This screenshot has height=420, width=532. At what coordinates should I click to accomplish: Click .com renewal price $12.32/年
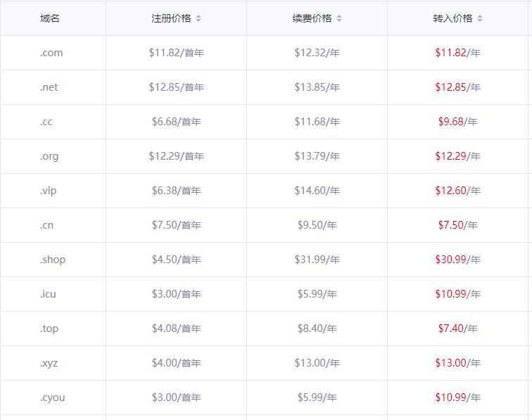(317, 53)
